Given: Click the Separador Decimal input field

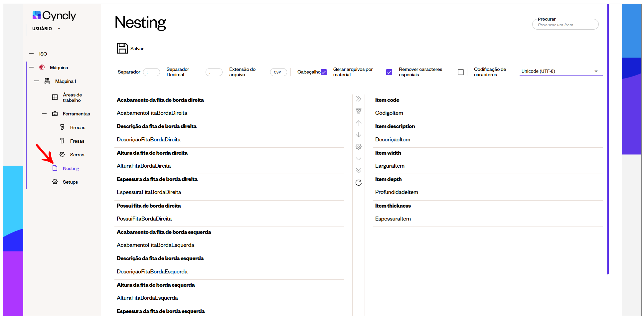Looking at the screenshot, I should 214,72.
